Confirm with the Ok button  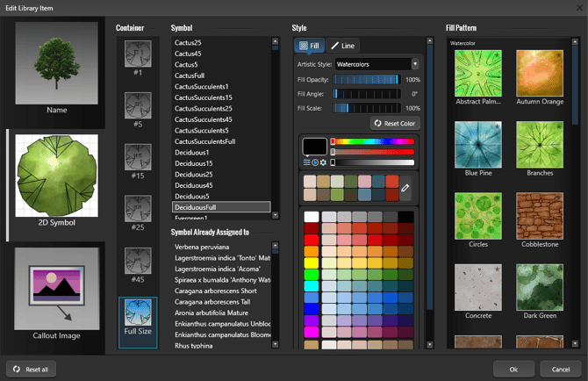tap(513, 369)
